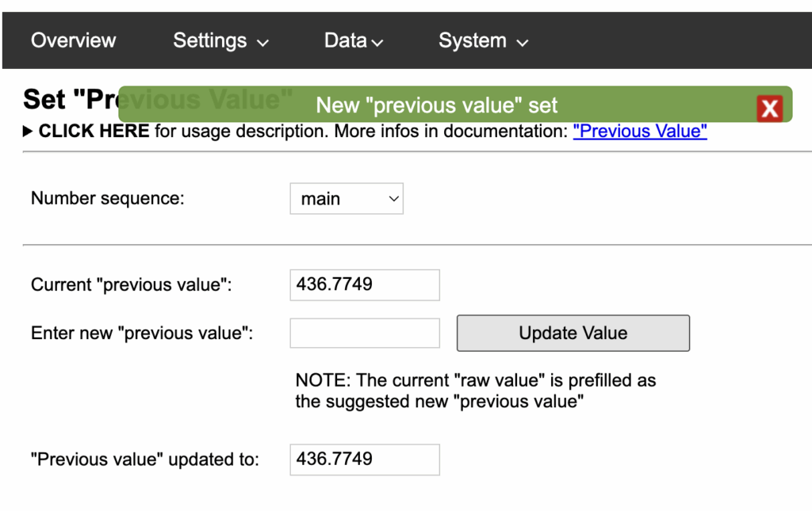Screen dimensions: 812x511
Task: Click the Set "Previous Value" page heading
Action: coord(70,100)
